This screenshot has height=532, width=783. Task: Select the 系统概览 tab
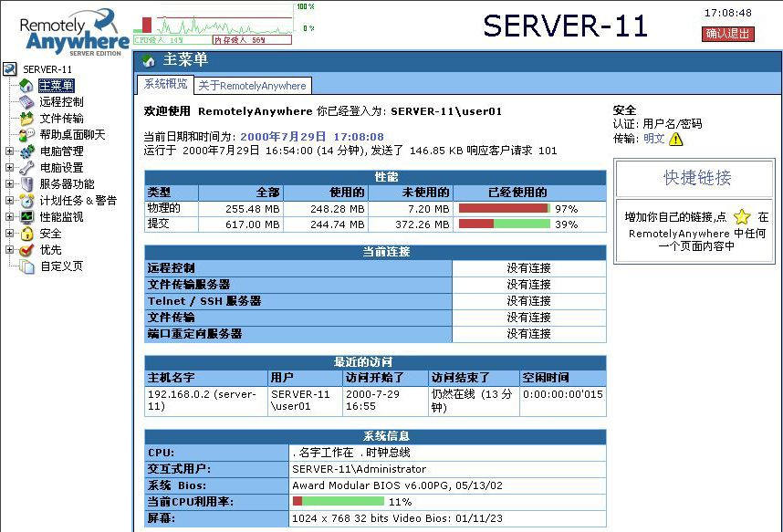[x=165, y=84]
